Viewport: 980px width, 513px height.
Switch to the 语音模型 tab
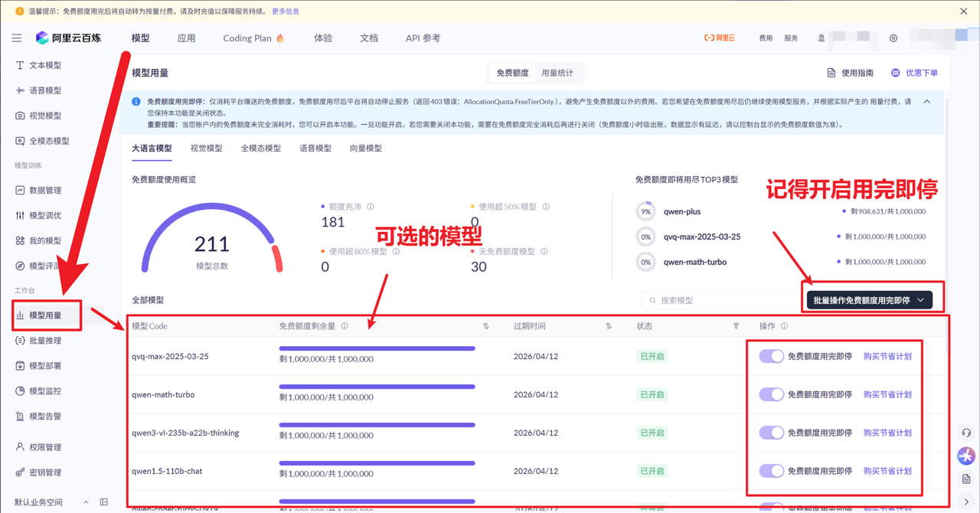coord(315,149)
